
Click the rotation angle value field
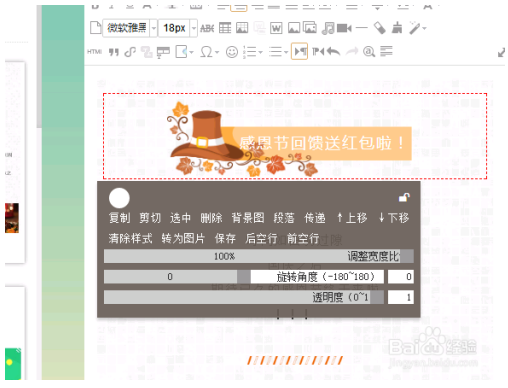(x=401, y=277)
